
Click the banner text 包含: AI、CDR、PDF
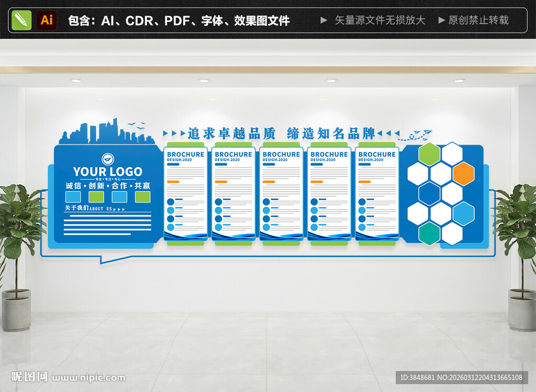[129, 20]
